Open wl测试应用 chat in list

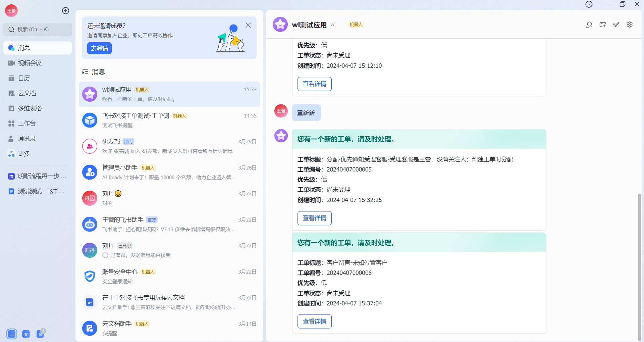click(169, 94)
